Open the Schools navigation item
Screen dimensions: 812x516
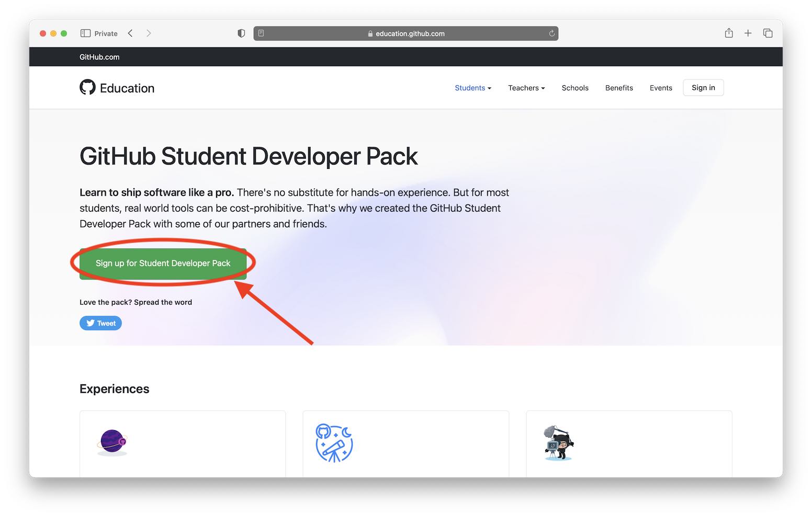[574, 88]
